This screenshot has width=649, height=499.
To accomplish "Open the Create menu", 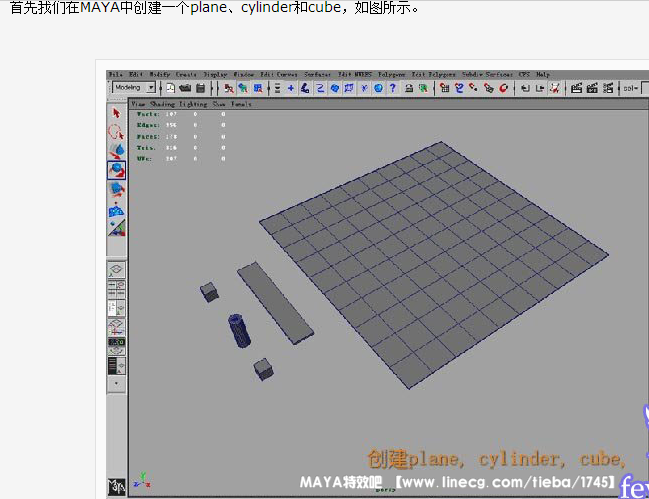I will [x=186, y=74].
